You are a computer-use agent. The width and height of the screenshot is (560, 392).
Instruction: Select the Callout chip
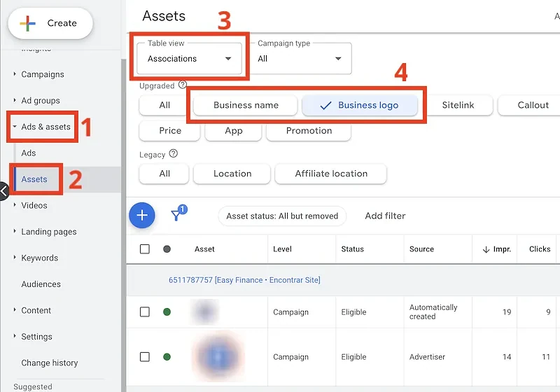531,105
